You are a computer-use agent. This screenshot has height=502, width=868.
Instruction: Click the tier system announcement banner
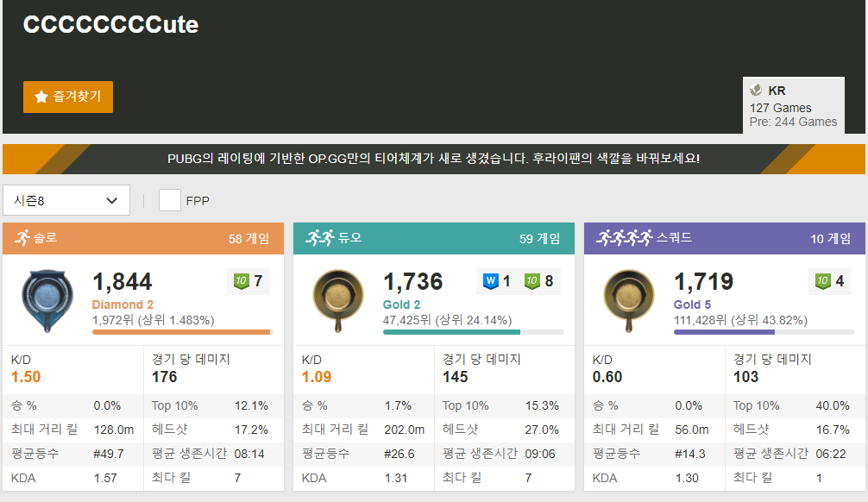pos(434,159)
